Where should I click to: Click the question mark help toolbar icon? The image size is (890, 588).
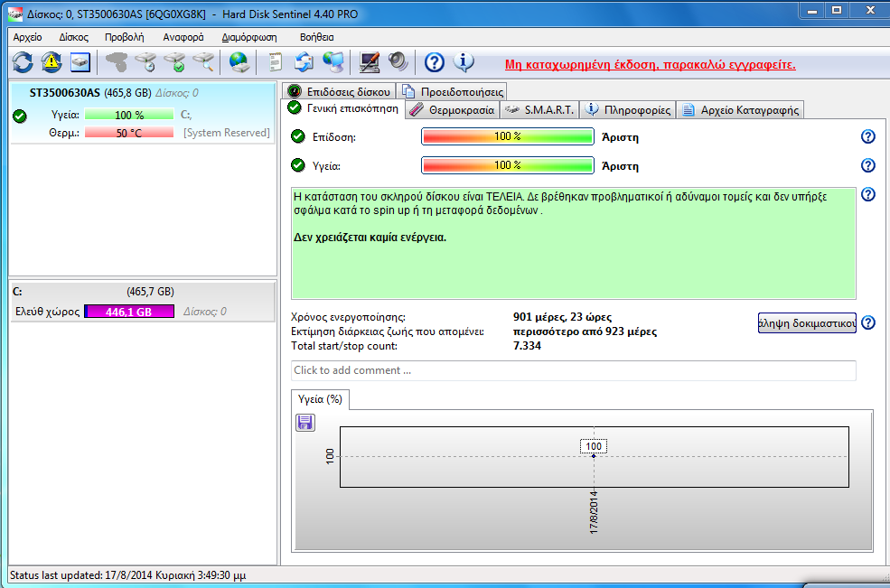point(435,61)
